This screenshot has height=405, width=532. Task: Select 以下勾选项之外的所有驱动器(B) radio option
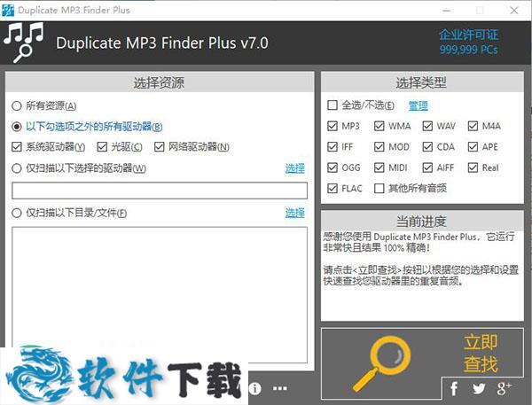coord(17,127)
